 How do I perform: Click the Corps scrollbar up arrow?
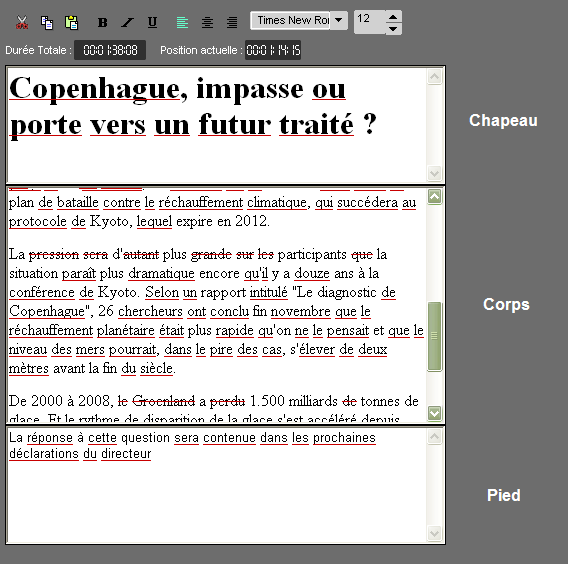[434, 197]
